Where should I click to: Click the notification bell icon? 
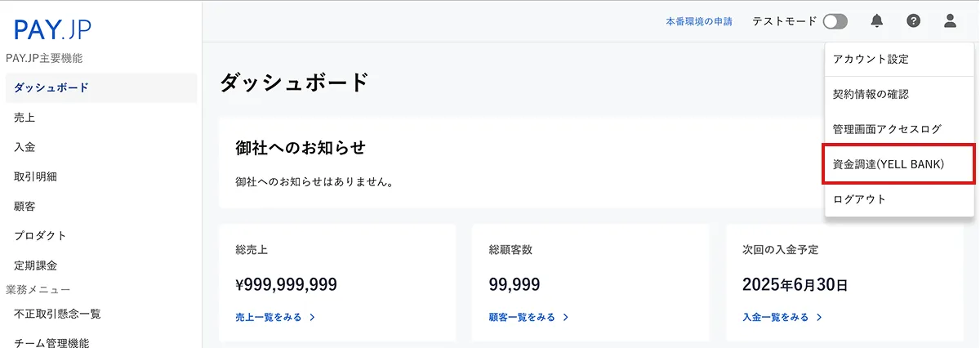pos(877,21)
